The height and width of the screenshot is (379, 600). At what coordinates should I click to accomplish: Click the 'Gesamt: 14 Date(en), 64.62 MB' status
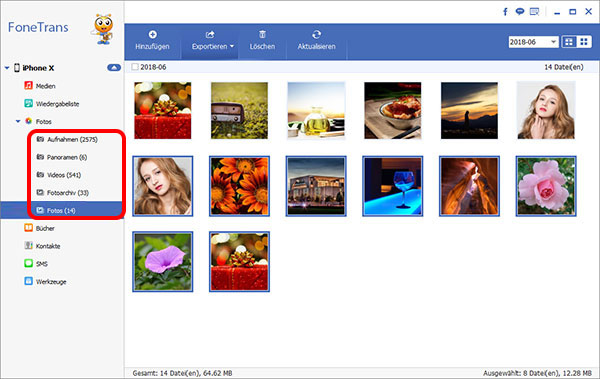click(182, 373)
